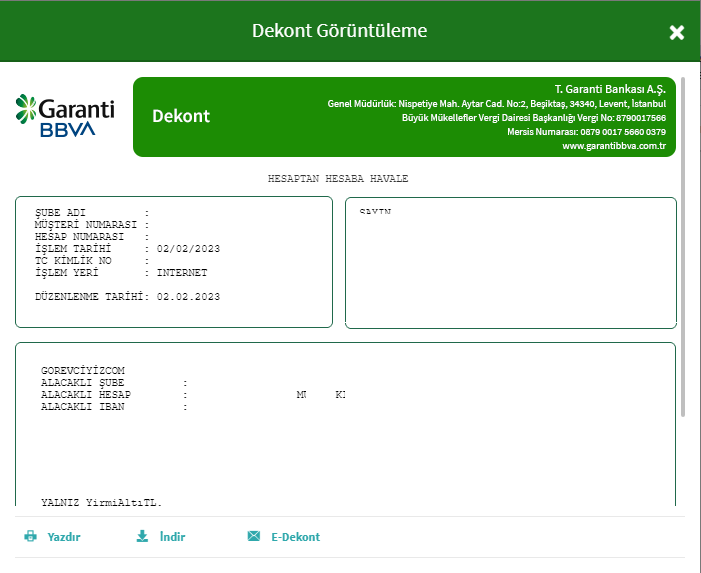Click the YALNIZ YirmiAltıTL amount text
Viewport: 701px width, 573px height.
pos(101,502)
